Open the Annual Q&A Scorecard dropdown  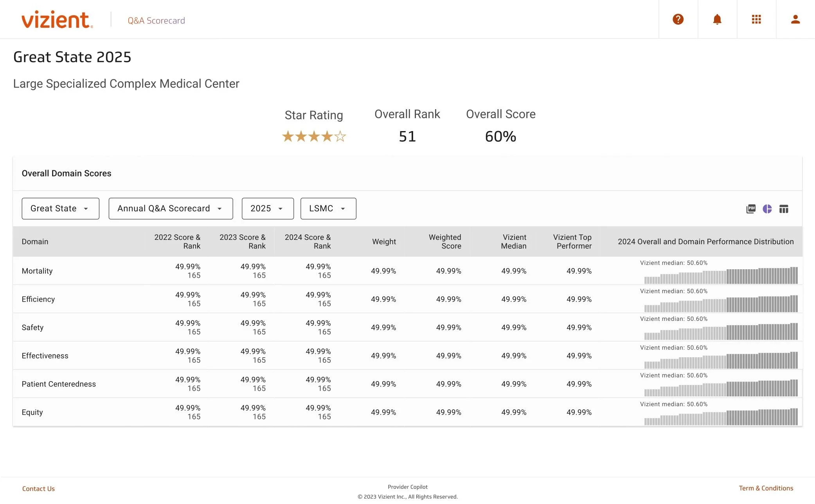pyautogui.click(x=170, y=208)
